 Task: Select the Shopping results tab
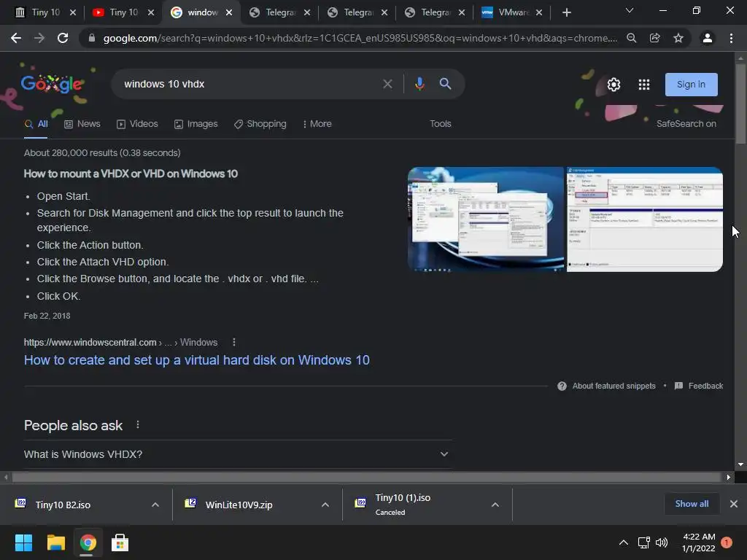[260, 124]
